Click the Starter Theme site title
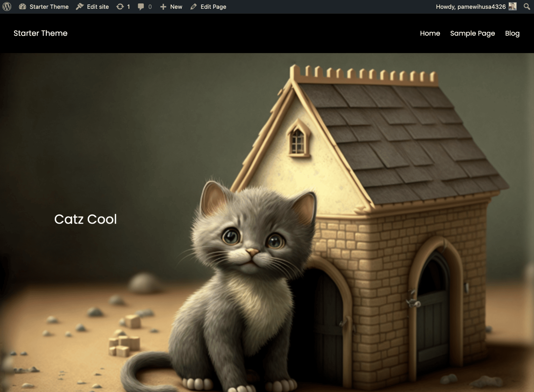 tap(40, 33)
